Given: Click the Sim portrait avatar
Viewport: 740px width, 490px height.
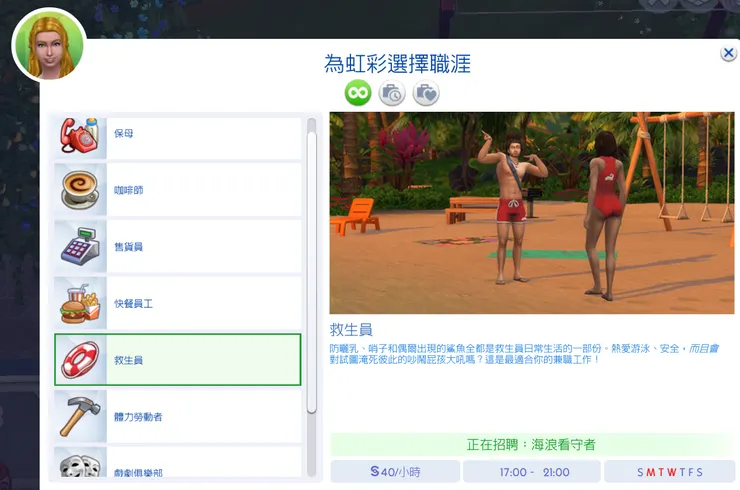Looking at the screenshot, I should click(x=49, y=45).
